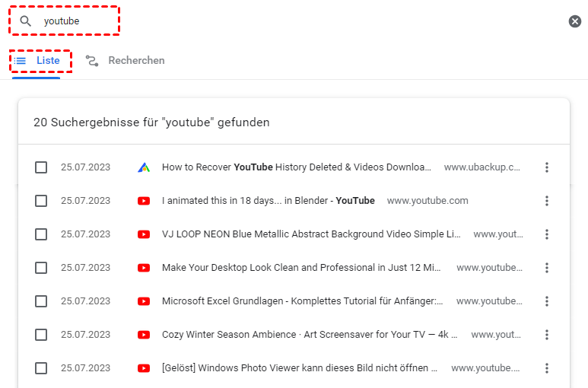Click the magnifier search icon
Viewport: 588px width, 388px height.
26,21
